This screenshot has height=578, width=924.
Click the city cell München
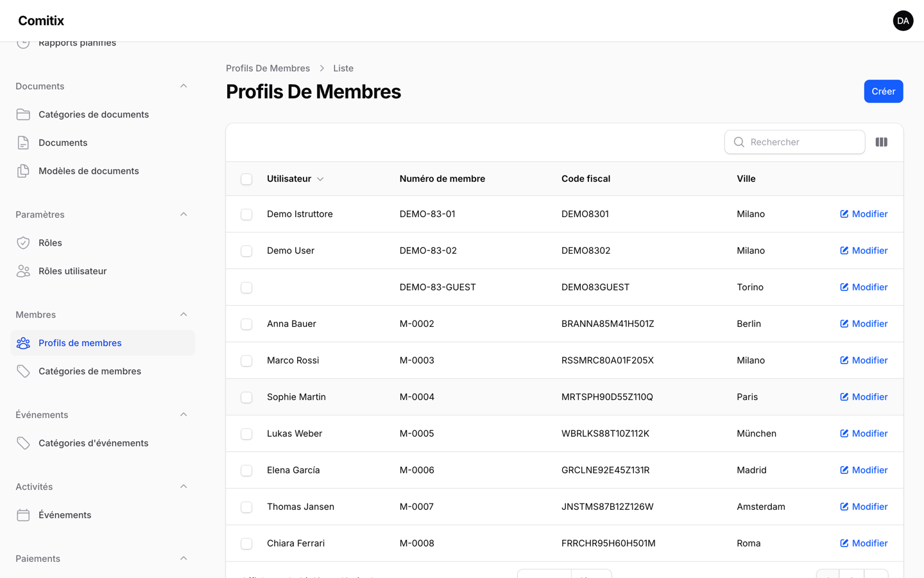[757, 433]
